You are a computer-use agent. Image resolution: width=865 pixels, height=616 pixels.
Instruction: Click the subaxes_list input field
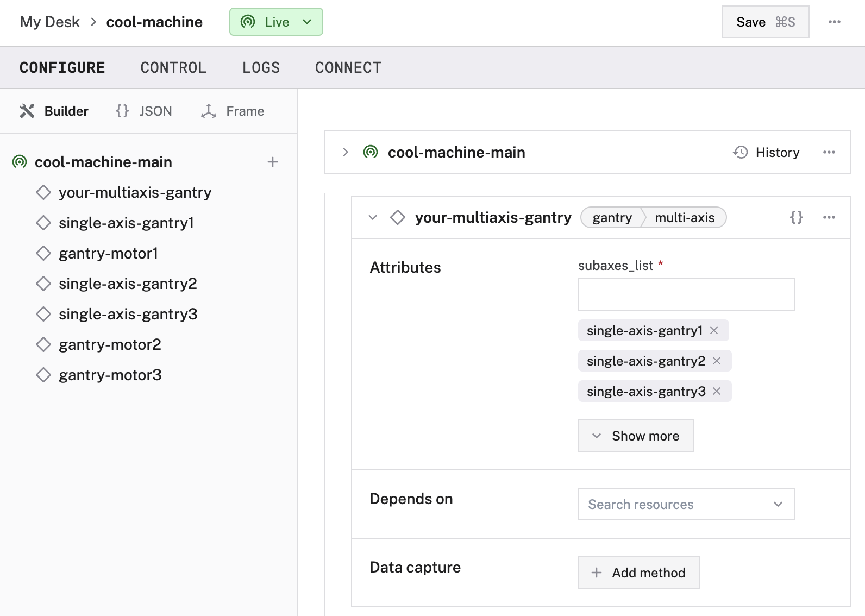click(x=686, y=294)
